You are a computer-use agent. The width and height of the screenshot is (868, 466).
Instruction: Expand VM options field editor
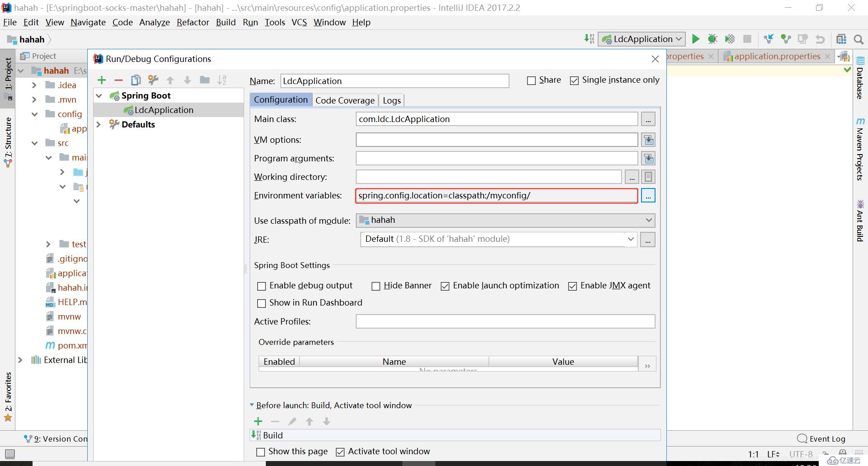(648, 140)
